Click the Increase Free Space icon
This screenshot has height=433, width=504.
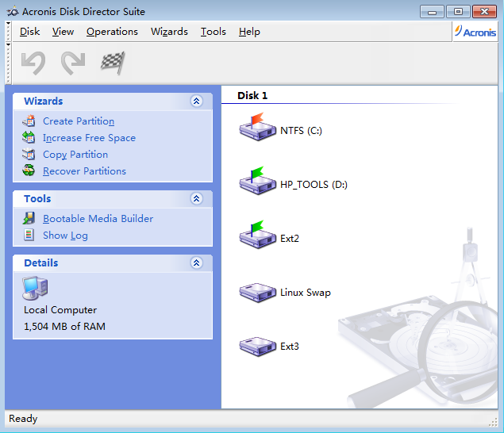point(29,137)
